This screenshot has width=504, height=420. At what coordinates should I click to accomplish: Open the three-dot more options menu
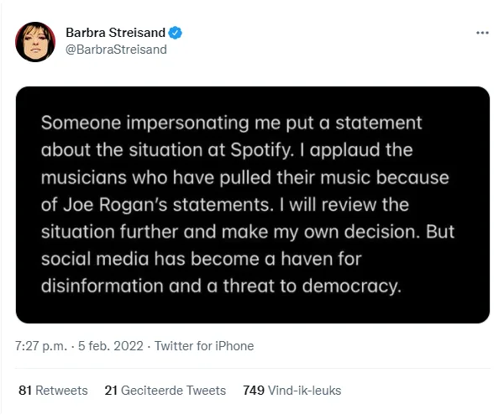point(482,33)
